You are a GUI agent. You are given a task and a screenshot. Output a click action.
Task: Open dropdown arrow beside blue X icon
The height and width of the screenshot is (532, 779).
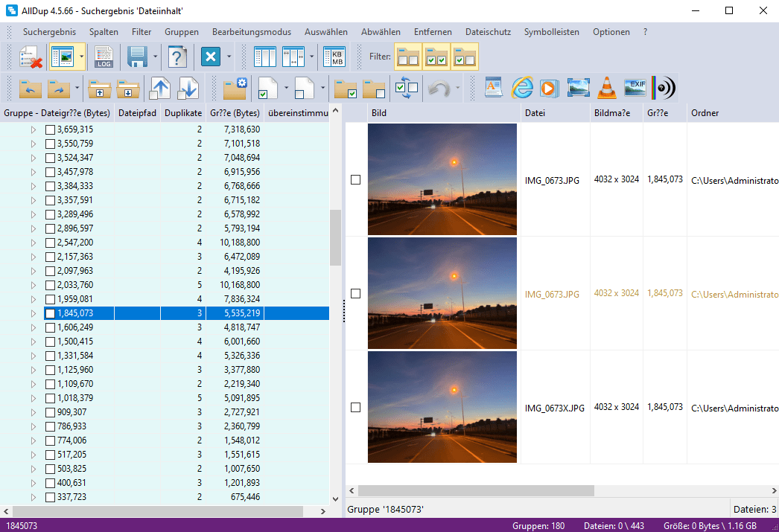point(229,57)
